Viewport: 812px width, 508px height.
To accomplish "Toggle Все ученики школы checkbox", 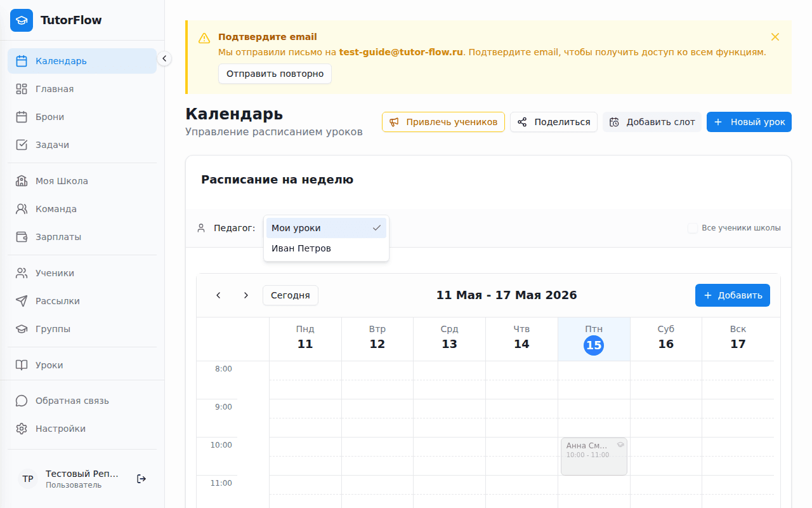I will tap(693, 228).
